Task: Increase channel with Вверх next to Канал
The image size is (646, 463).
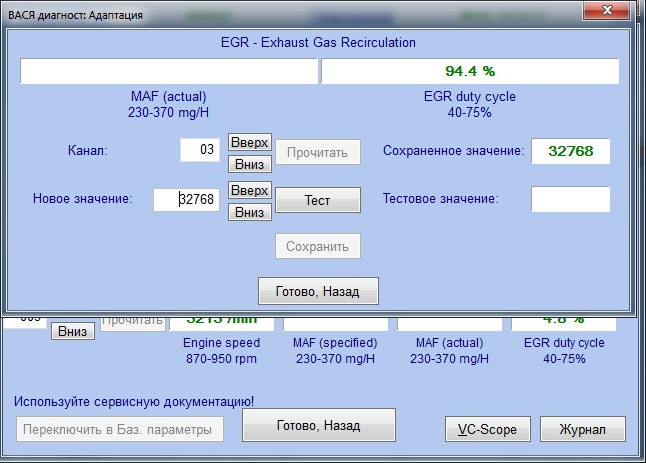Action: click(x=250, y=142)
